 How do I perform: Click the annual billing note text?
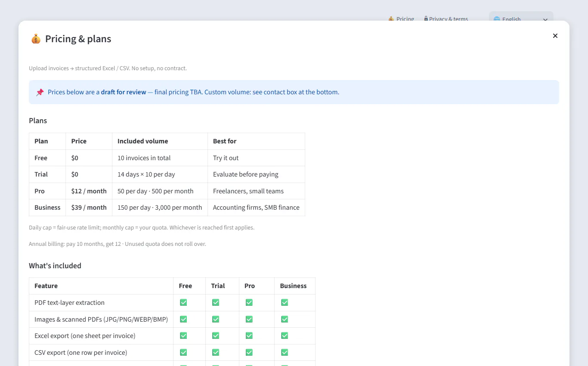pyautogui.click(x=118, y=244)
